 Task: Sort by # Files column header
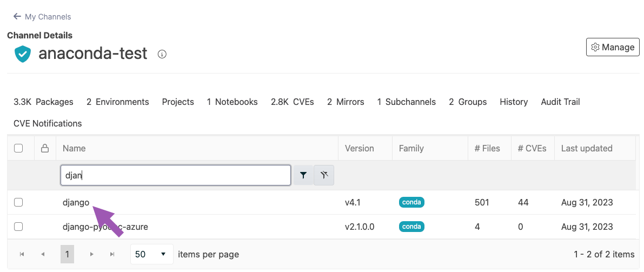tap(487, 148)
